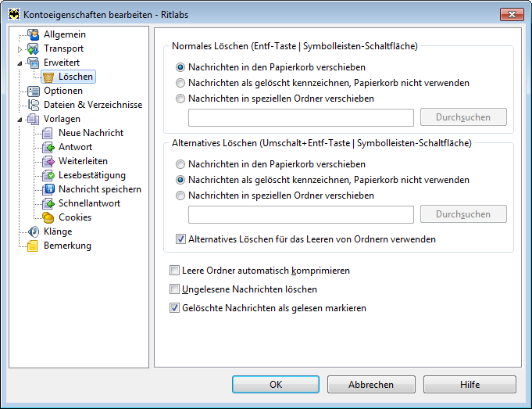
Task: Click the Cookies coin icon
Action: click(x=48, y=217)
